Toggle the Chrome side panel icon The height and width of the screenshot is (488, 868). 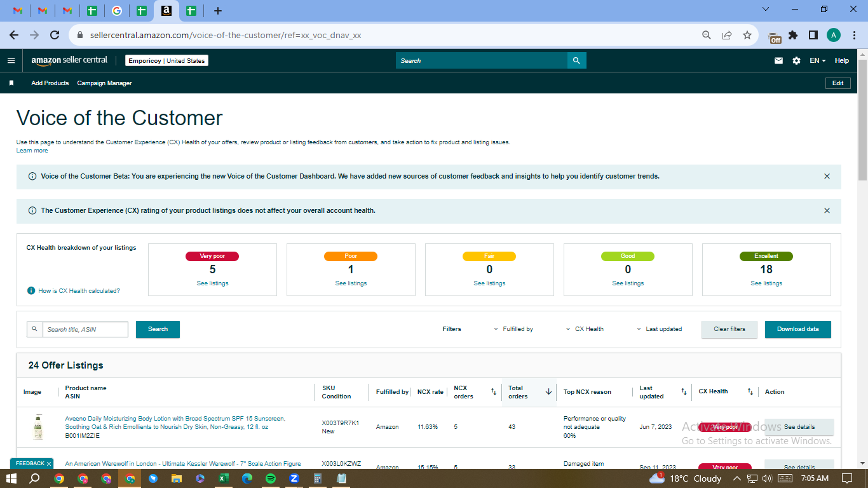tap(813, 36)
